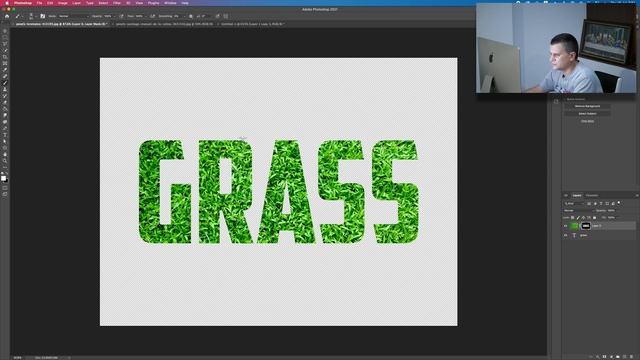Select the Shape tool
This screenshot has height=360, width=640.
[5, 148]
